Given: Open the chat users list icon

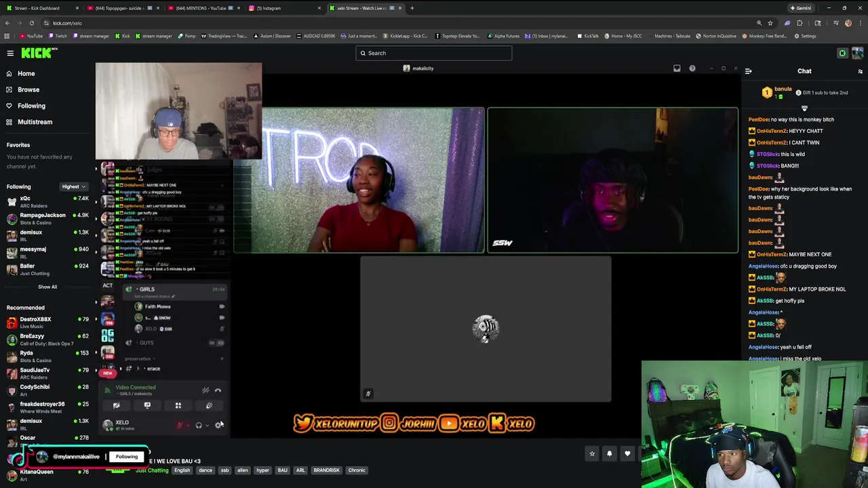Looking at the screenshot, I should point(860,71).
